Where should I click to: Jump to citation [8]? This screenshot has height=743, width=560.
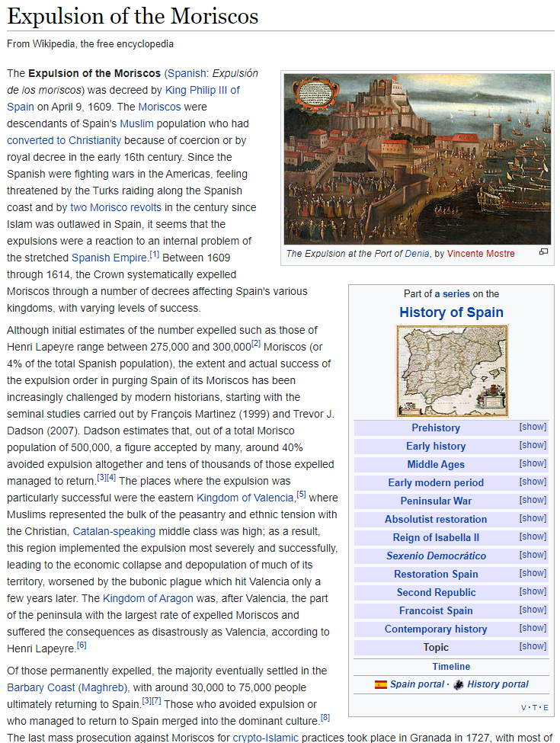tap(325, 718)
